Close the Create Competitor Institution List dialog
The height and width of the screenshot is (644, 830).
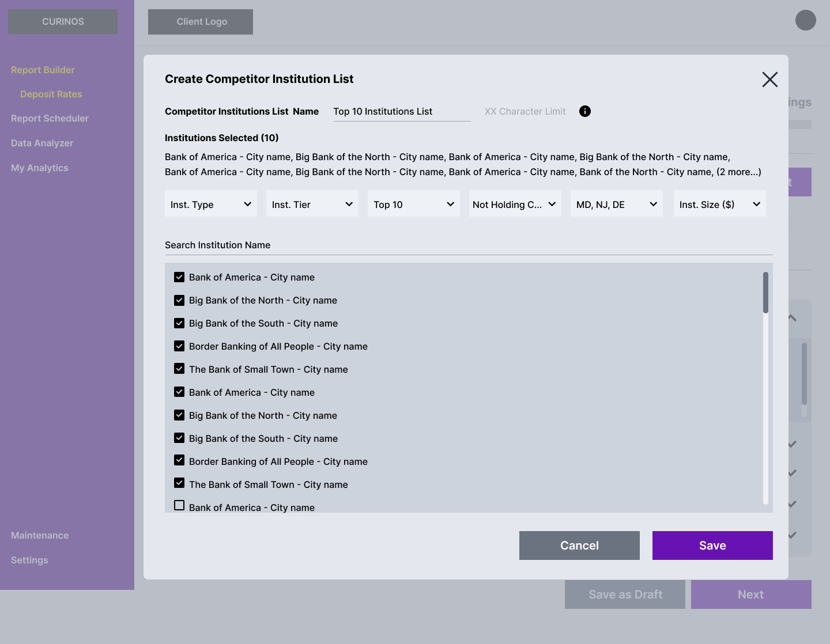[770, 79]
